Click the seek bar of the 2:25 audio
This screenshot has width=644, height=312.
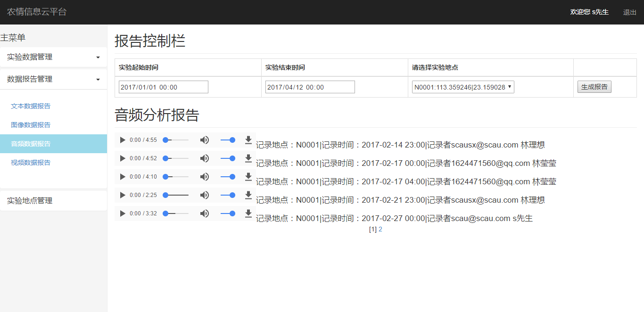pyautogui.click(x=176, y=195)
